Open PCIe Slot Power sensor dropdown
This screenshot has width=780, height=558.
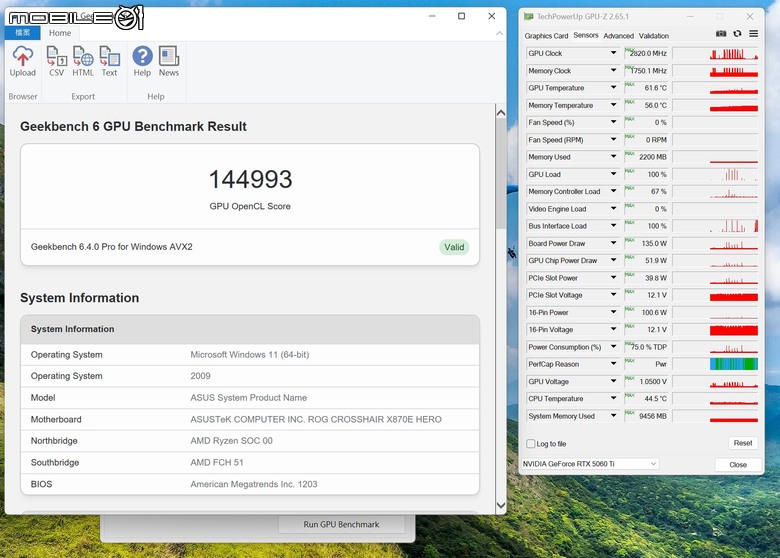613,278
